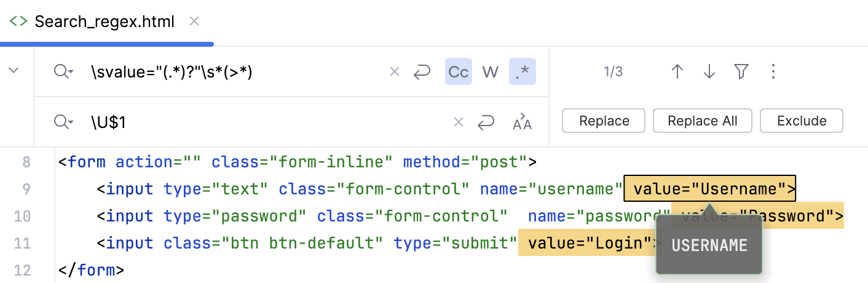Image resolution: width=868 pixels, height=283 pixels.
Task: Click next occurrence down arrow
Action: point(709,72)
